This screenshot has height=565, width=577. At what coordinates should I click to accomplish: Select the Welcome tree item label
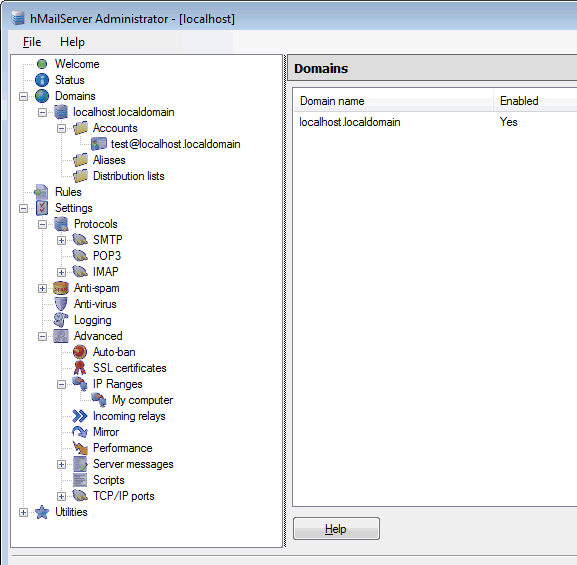(77, 64)
